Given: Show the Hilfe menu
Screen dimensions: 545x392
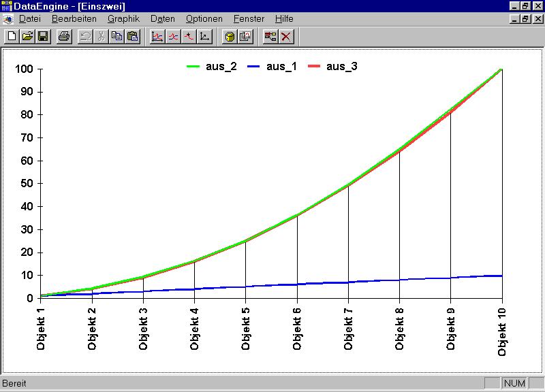Looking at the screenshot, I should pos(284,19).
